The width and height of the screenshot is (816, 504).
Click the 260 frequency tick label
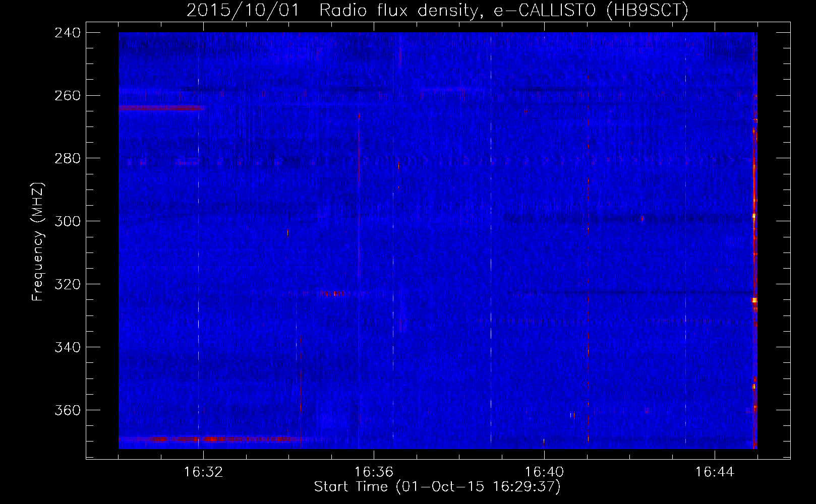[68, 96]
